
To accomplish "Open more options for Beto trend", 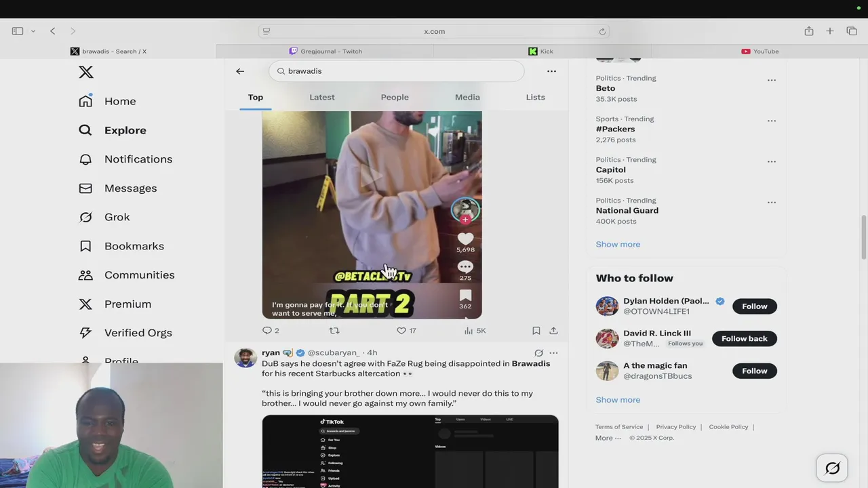I will [772, 80].
